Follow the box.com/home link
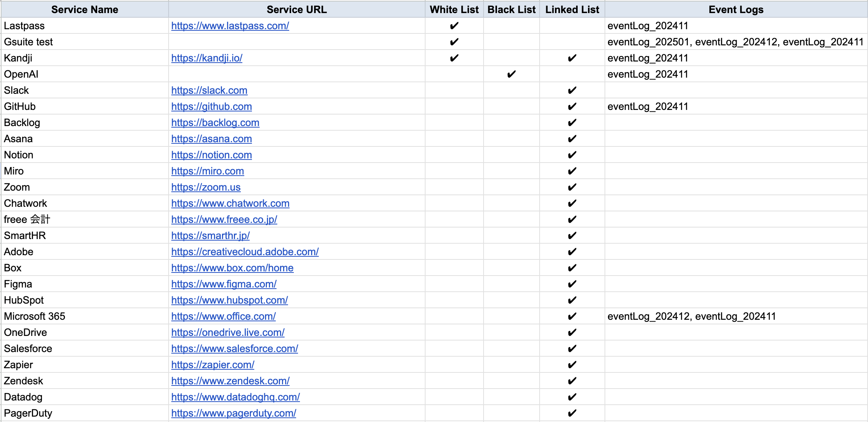Viewport: 868px width, 422px height. [x=232, y=268]
